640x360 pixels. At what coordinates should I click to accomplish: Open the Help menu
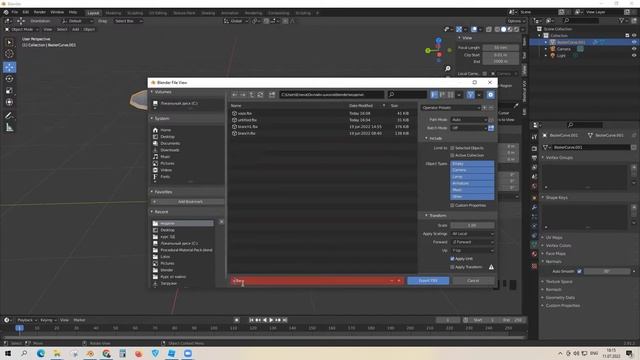(x=73, y=12)
